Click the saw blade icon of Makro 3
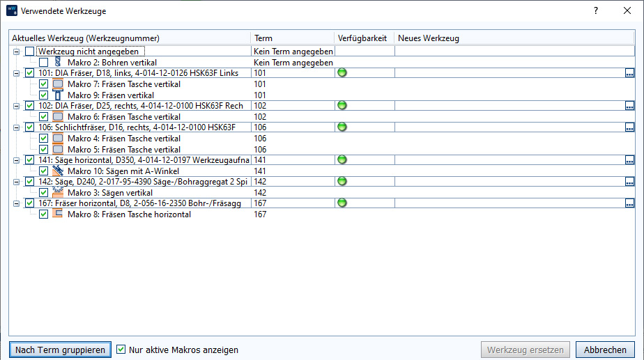 pyautogui.click(x=58, y=192)
